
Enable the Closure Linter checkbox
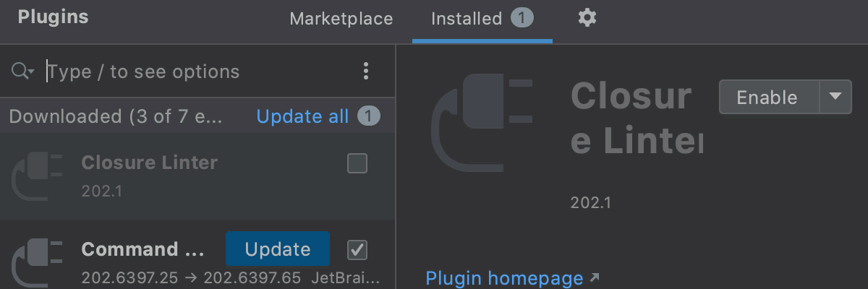357,163
